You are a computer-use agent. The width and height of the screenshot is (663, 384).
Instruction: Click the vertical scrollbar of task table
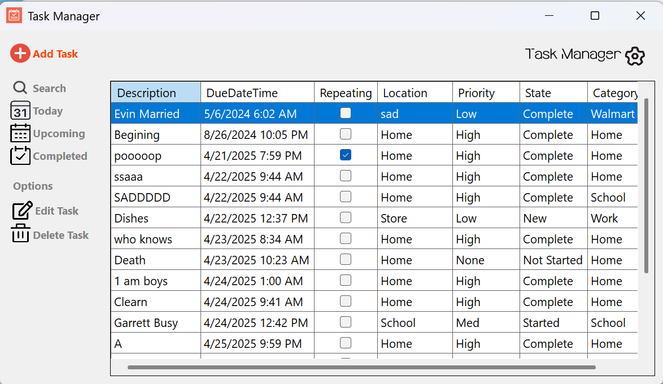(646, 186)
